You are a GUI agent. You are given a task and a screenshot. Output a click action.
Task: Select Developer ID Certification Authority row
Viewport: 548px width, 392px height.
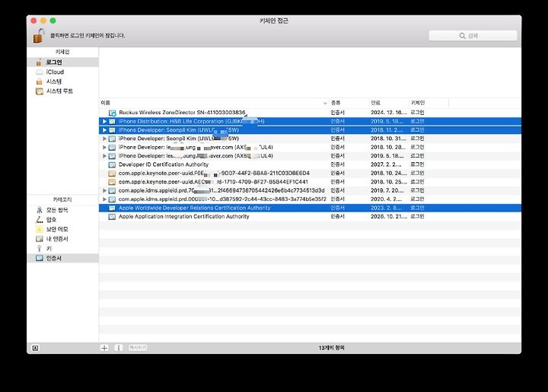310,164
